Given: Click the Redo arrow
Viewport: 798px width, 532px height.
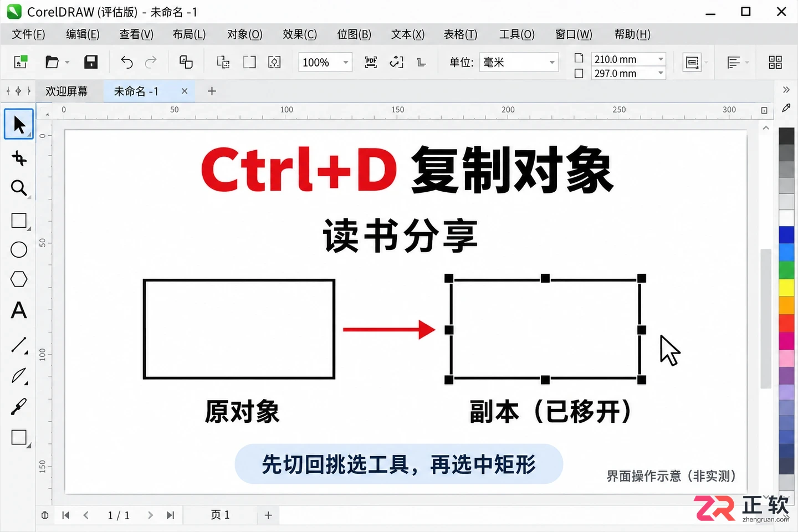Looking at the screenshot, I should pyautogui.click(x=151, y=62).
